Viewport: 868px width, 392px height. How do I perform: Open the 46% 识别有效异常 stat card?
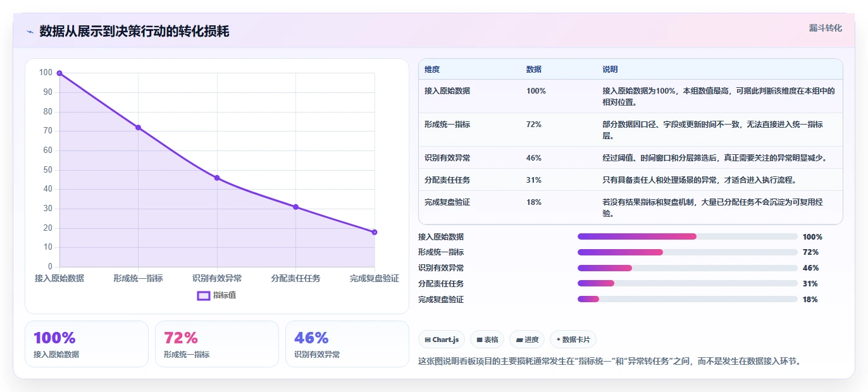tap(347, 344)
